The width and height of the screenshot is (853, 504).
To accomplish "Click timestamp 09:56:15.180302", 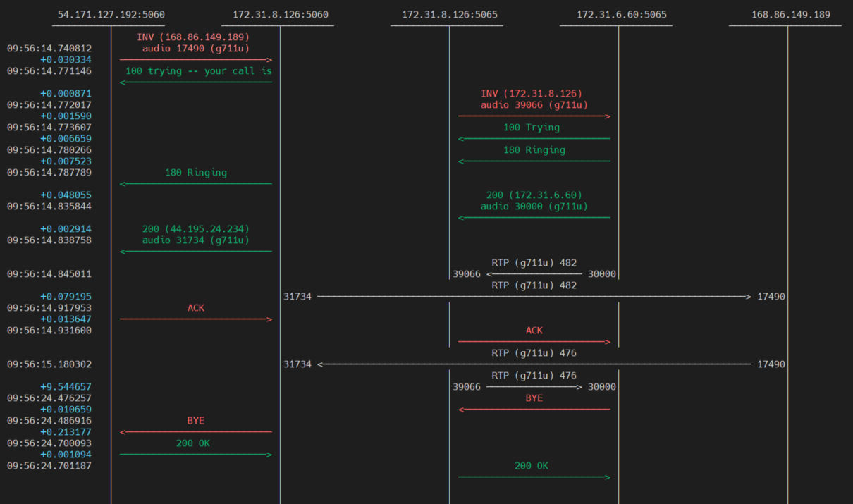I will tap(49, 364).
